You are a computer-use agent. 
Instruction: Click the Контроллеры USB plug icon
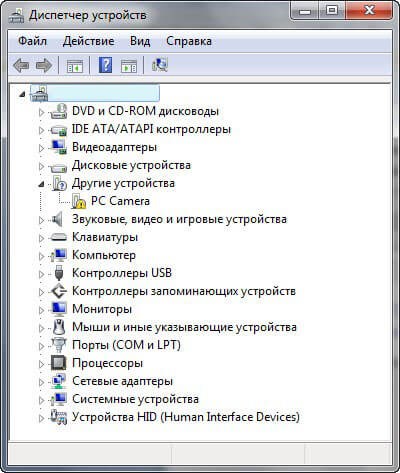[59, 273]
